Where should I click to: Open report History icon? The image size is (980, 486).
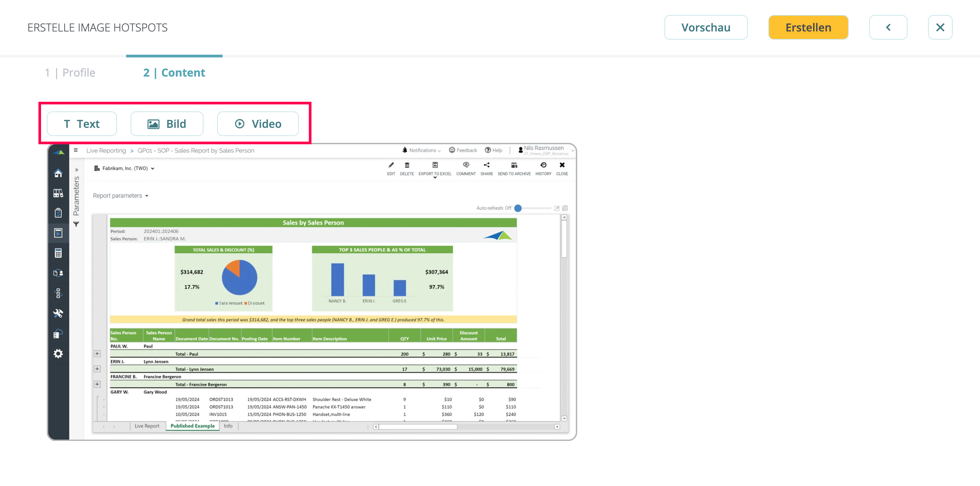click(543, 165)
